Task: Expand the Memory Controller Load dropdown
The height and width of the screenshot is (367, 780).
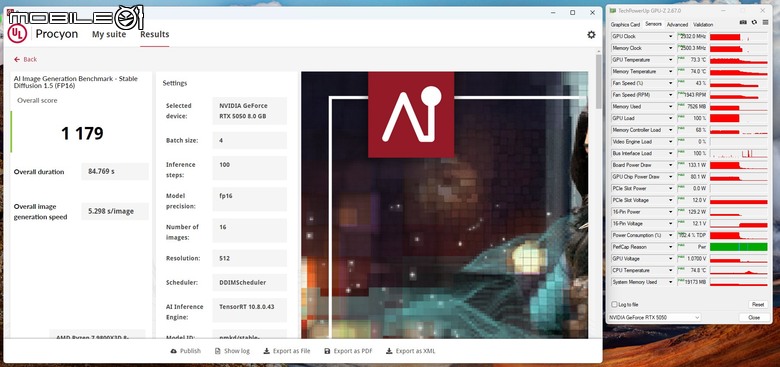Action: click(x=671, y=130)
